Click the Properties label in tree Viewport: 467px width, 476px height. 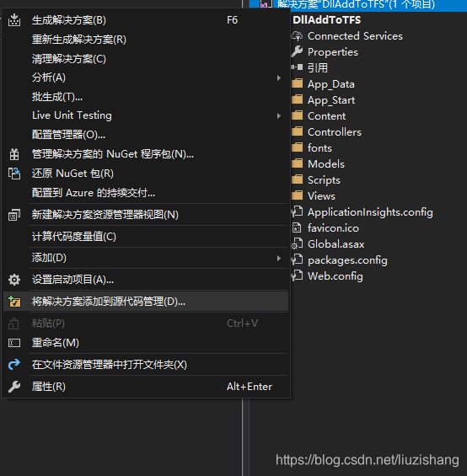pyautogui.click(x=333, y=52)
